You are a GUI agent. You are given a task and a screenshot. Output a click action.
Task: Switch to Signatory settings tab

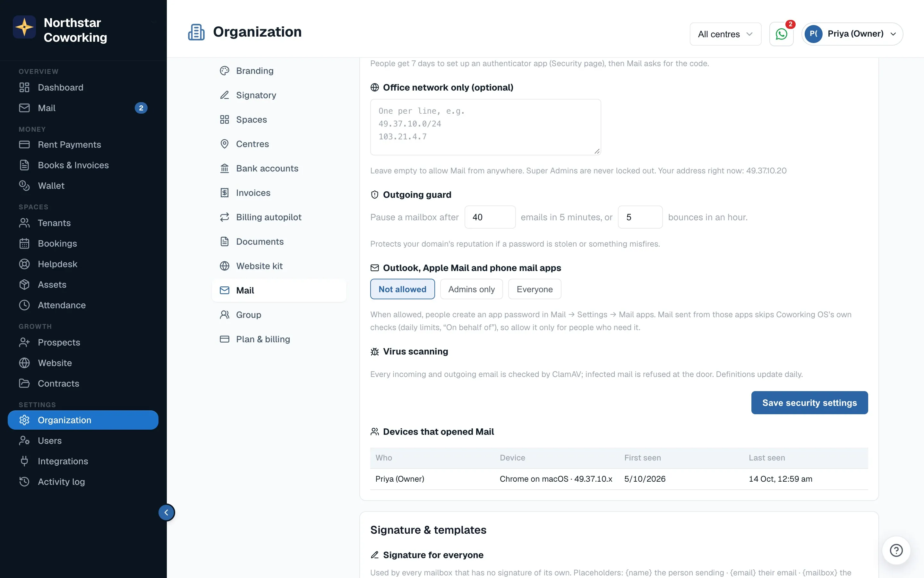pyautogui.click(x=279, y=95)
